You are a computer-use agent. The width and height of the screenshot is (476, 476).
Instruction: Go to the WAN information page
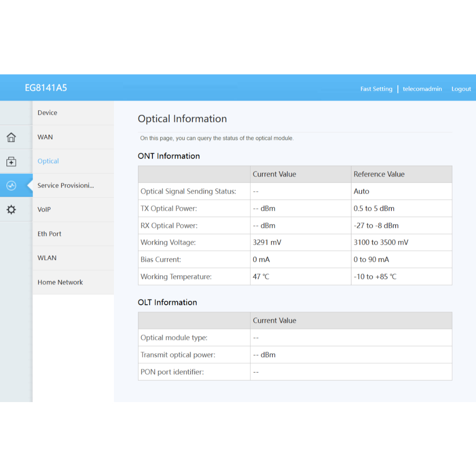pos(45,137)
